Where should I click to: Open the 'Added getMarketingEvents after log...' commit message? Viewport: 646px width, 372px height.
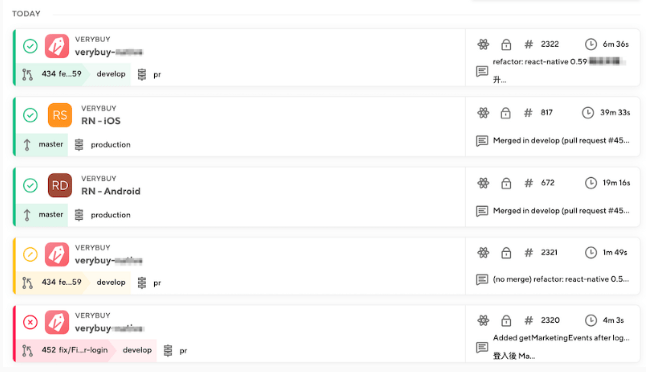click(561, 338)
